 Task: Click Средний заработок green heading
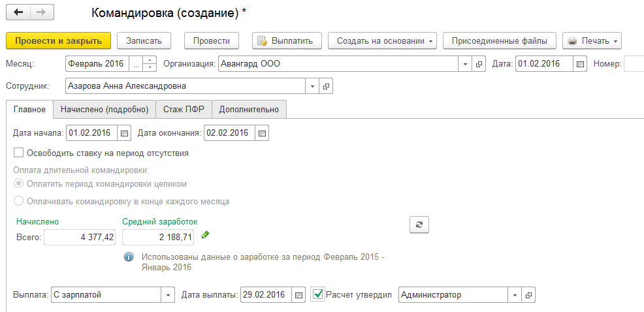(160, 222)
